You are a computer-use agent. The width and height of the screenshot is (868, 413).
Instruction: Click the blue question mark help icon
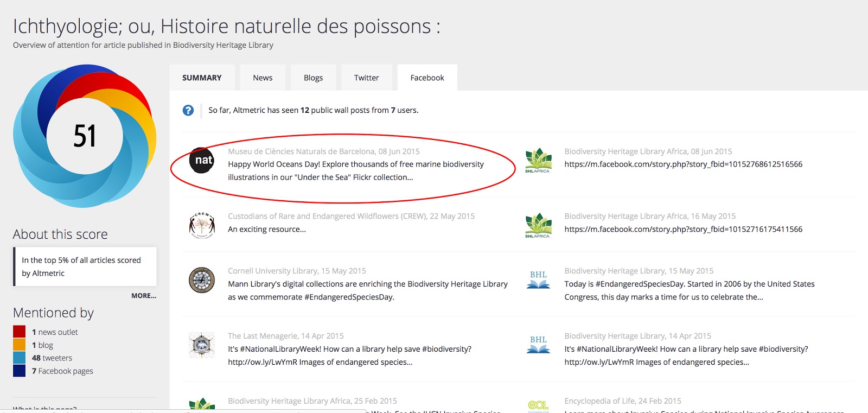[188, 110]
